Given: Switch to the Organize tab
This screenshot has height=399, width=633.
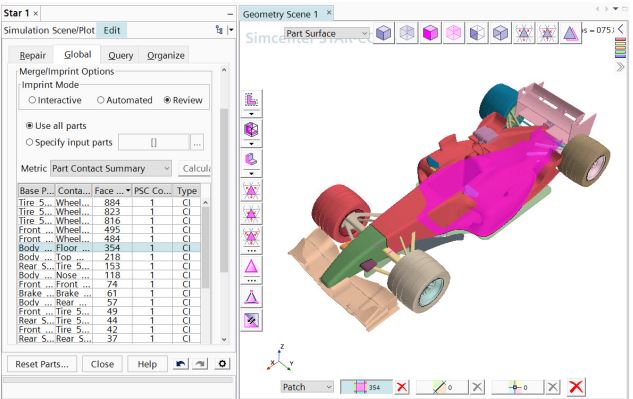Looking at the screenshot, I should pos(166,55).
